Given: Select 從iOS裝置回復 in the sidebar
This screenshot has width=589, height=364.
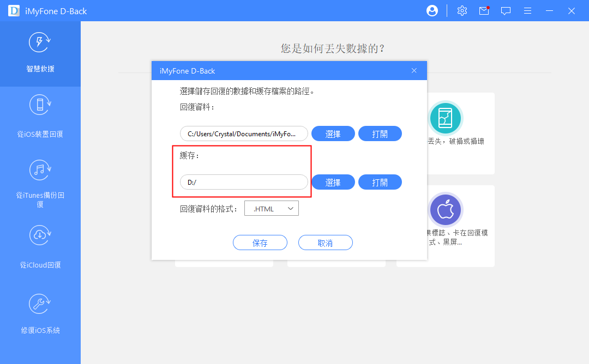Looking at the screenshot, I should [x=40, y=117].
